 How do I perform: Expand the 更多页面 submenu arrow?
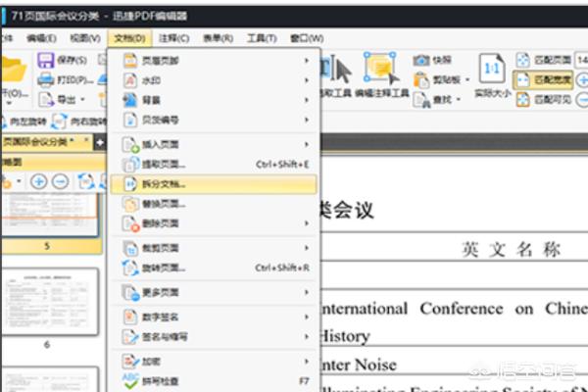click(307, 292)
